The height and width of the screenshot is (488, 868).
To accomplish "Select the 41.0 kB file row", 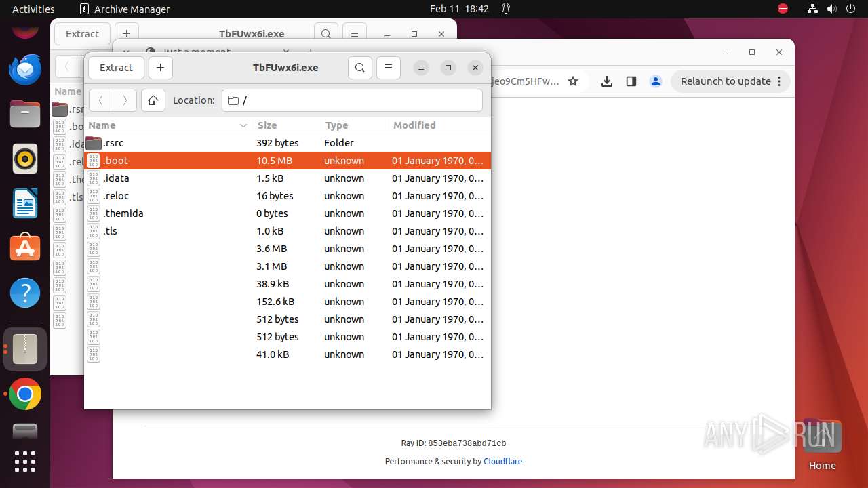I will pyautogui.click(x=288, y=354).
